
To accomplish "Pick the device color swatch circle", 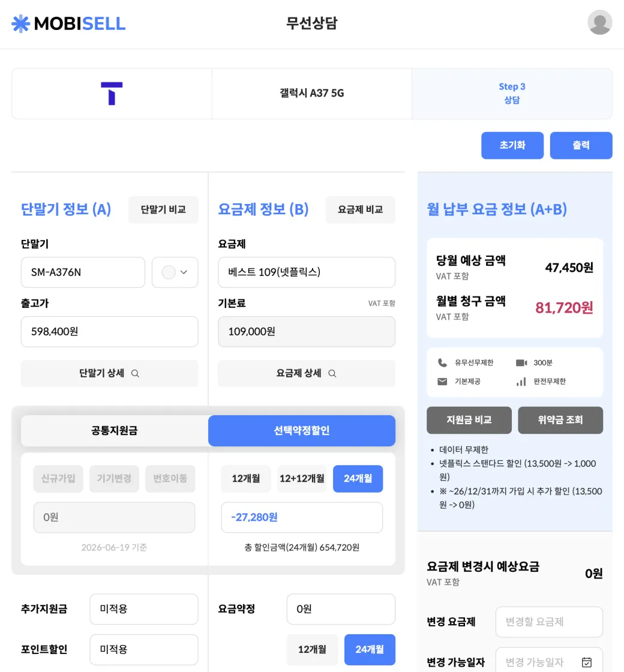I will [169, 272].
